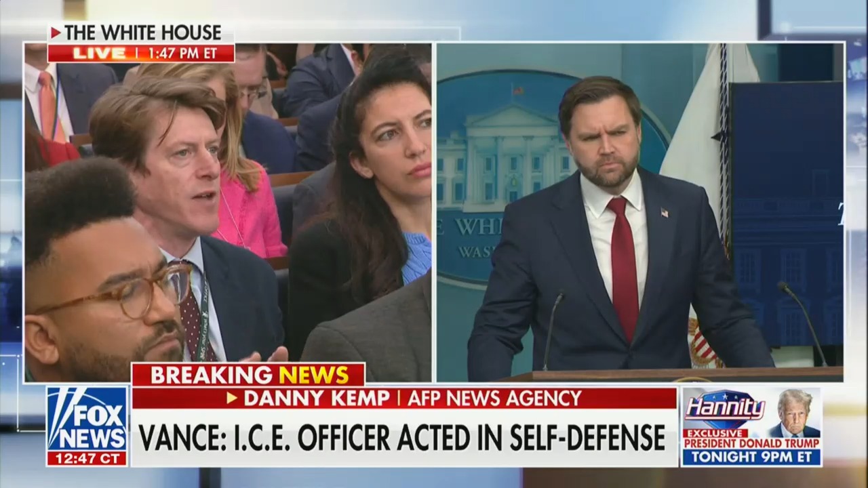Image resolution: width=868 pixels, height=488 pixels.
Task: Click the American flag lapel pin
Action: click(664, 213)
